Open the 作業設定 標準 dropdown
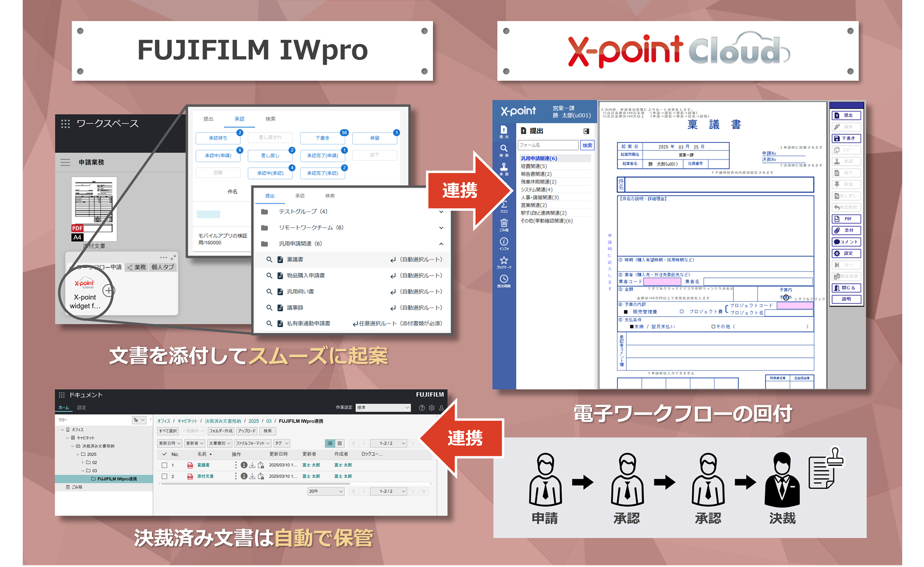Viewport: 924px width, 567px height. pos(383,408)
